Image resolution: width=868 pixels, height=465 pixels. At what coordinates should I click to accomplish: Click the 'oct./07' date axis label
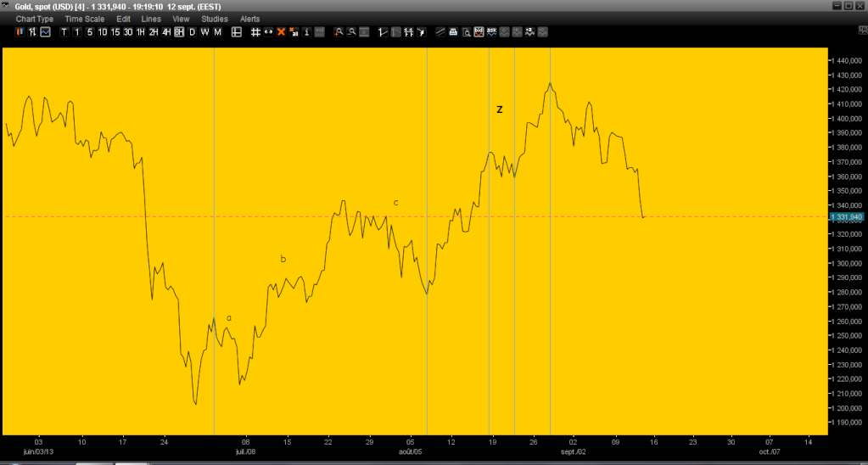[x=770, y=451]
